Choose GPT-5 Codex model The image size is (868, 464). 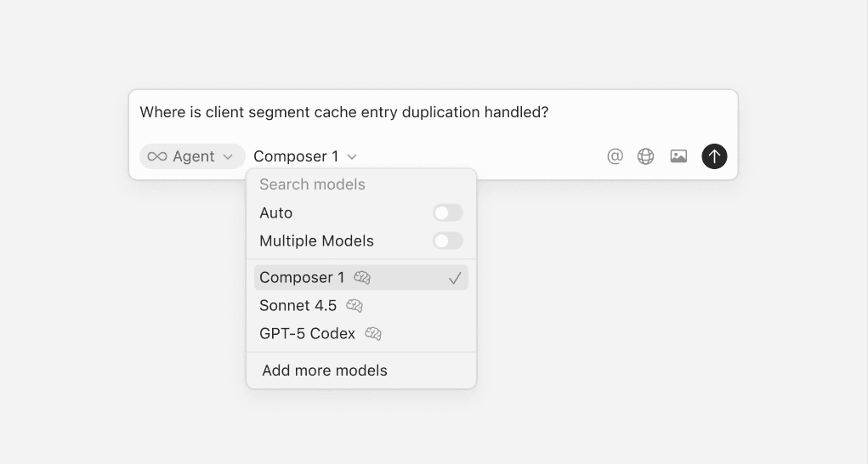click(307, 334)
